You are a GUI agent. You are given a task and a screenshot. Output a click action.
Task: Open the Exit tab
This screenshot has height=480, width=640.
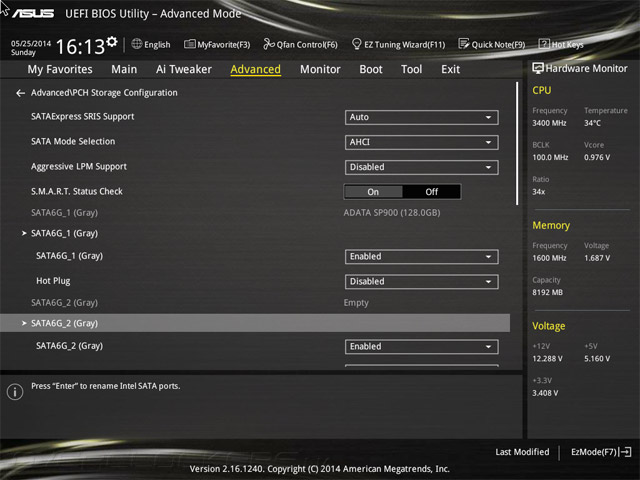[x=450, y=69]
